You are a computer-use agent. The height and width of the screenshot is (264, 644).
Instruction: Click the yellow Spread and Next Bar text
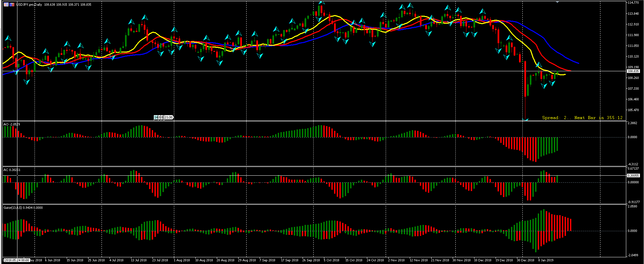pyautogui.click(x=582, y=118)
